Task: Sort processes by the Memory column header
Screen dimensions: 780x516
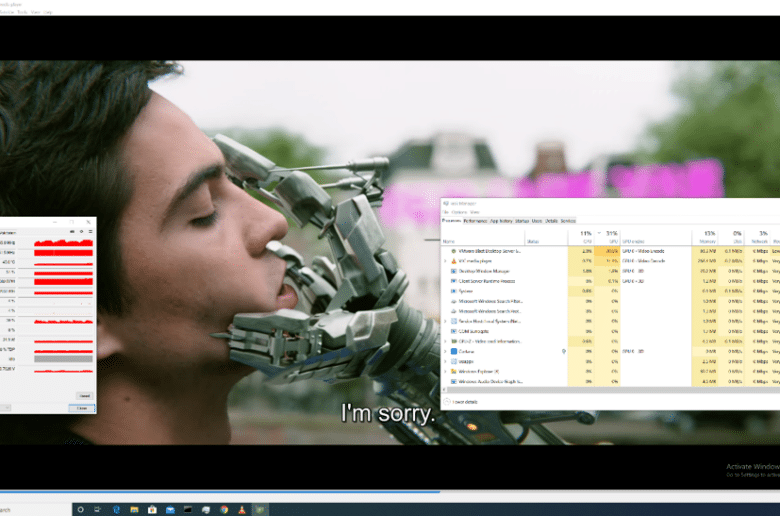Action: [x=706, y=237]
